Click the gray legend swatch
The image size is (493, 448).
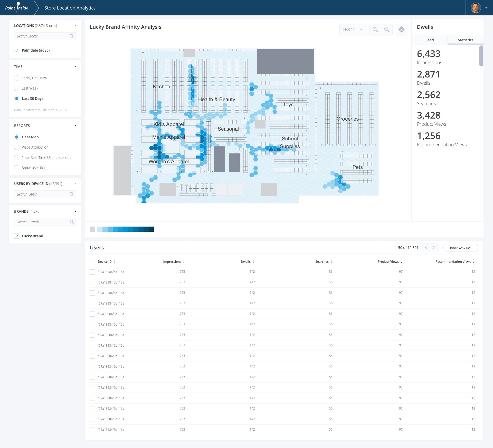click(93, 229)
